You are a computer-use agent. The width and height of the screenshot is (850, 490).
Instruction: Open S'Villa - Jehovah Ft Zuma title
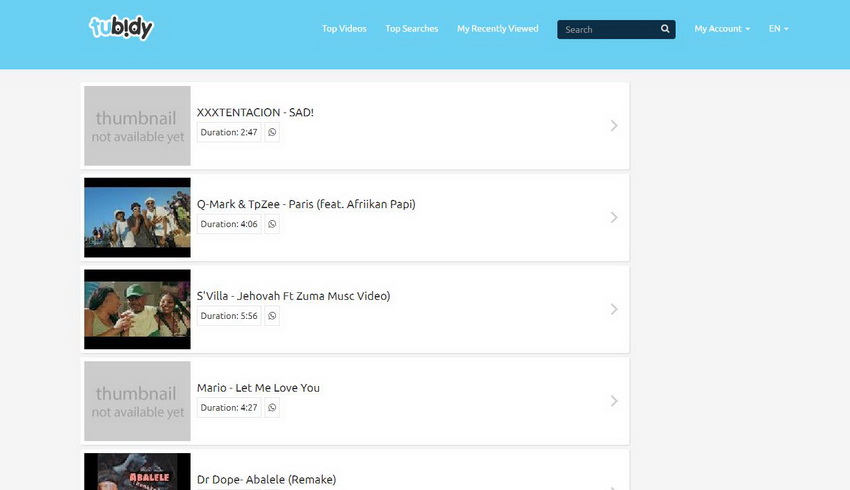293,296
